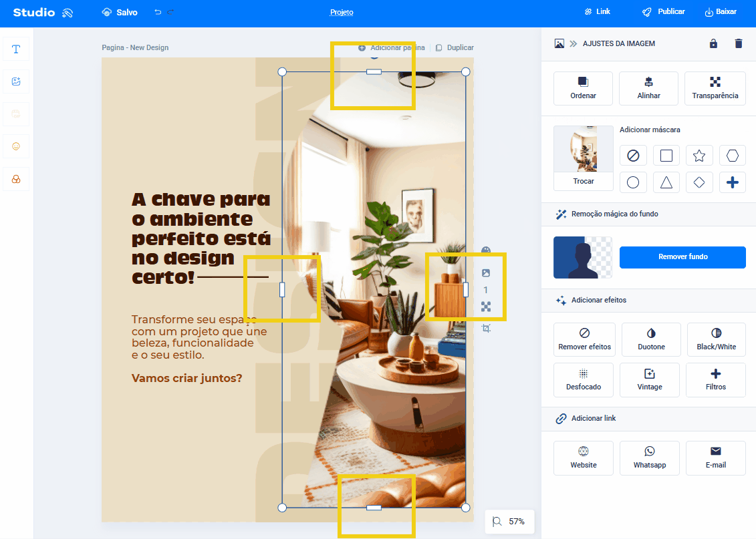The height and width of the screenshot is (539, 756).
Task: Lock the selected image with padlock icon
Action: coord(714,43)
